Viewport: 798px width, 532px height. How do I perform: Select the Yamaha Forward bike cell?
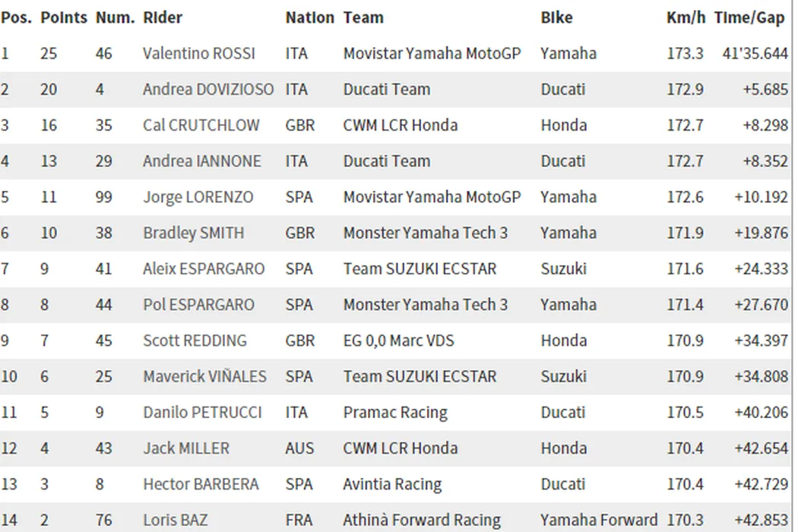point(599,520)
